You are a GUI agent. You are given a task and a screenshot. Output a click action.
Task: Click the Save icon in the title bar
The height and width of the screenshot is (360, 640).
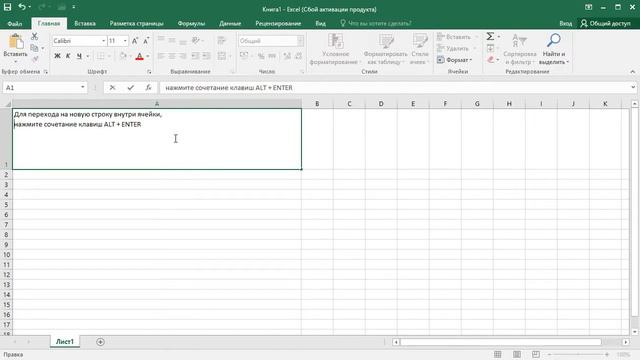click(7, 7)
